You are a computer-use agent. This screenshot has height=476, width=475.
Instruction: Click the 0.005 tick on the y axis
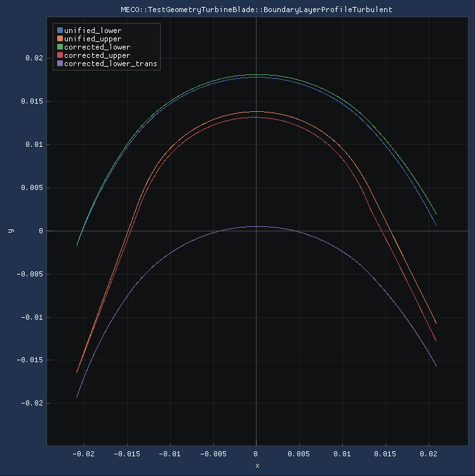point(32,187)
